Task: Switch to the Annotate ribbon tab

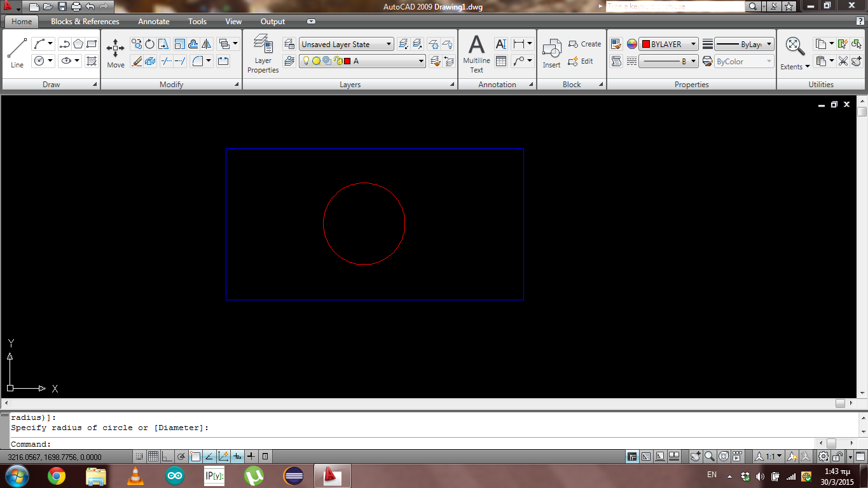Action: (153, 21)
